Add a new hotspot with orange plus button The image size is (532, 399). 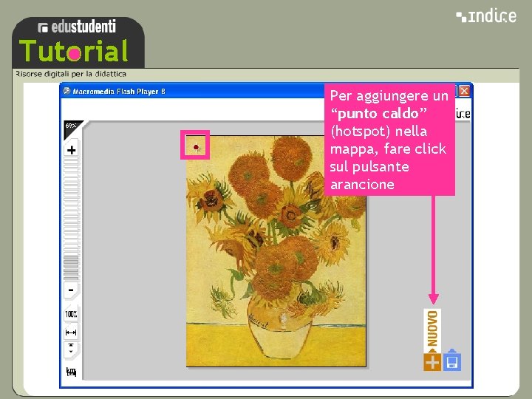click(x=432, y=362)
